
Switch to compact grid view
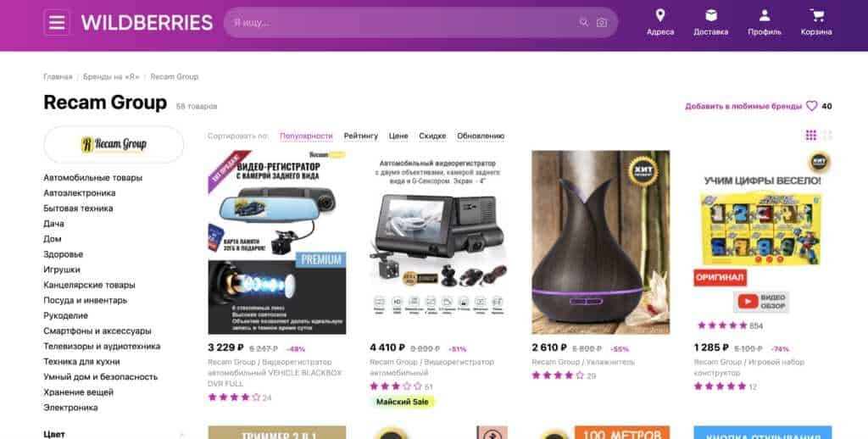click(811, 135)
